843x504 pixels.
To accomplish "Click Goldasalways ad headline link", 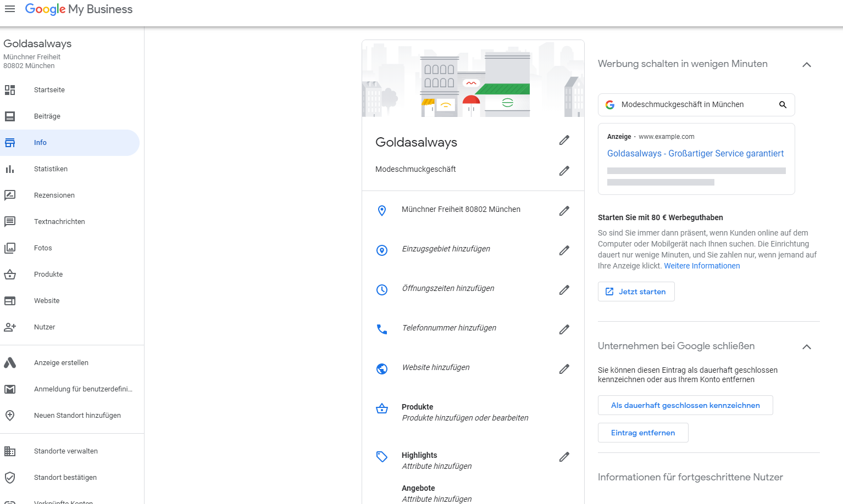I will pyautogui.click(x=695, y=154).
